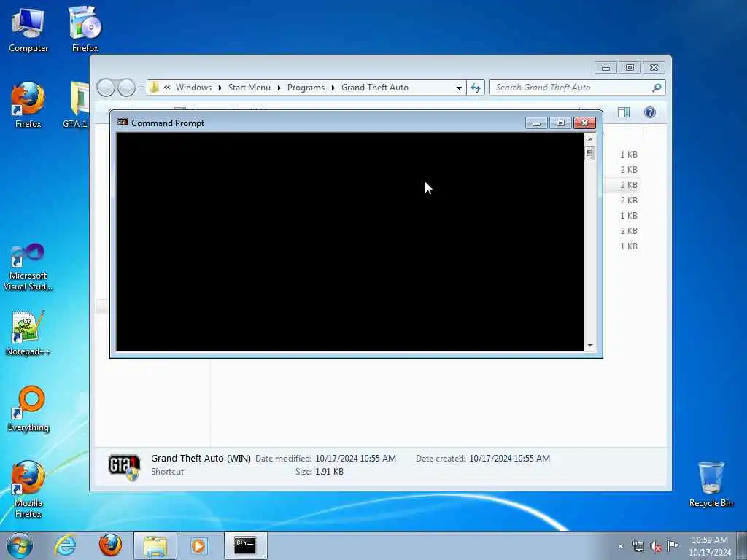This screenshot has width=747, height=560.
Task: Open the network status tray icon
Action: pyautogui.click(x=638, y=546)
